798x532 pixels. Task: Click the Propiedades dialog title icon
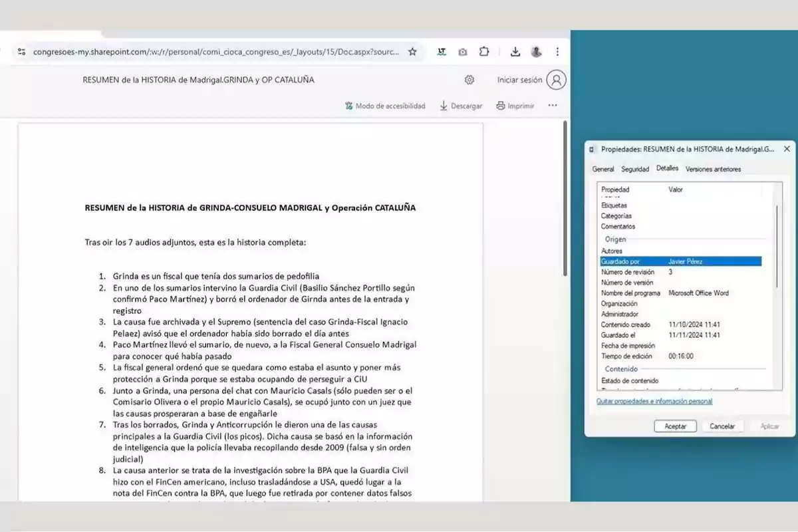pos(593,150)
